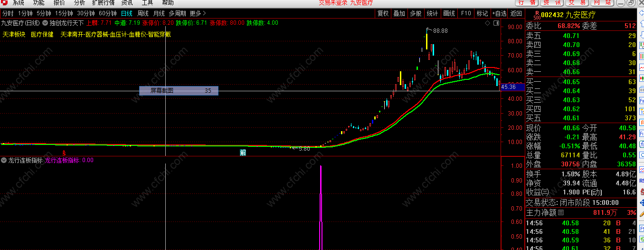Switch to 30分钟 chart period
Screen dimensions: 644x250
coord(86,13)
